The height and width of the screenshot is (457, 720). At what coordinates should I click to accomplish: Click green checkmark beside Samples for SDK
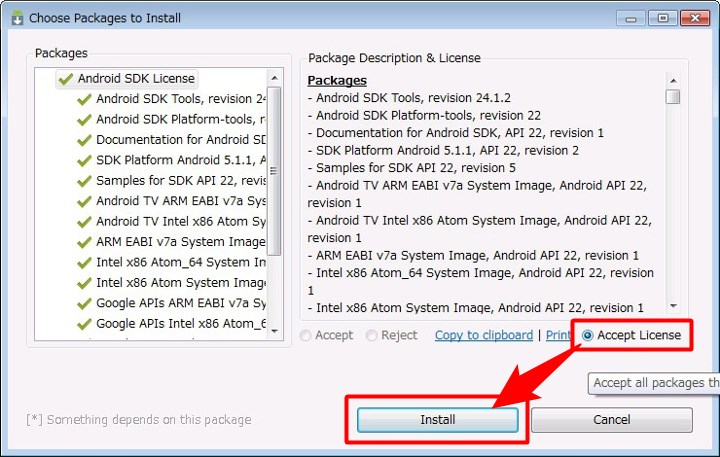pyautogui.click(x=84, y=181)
